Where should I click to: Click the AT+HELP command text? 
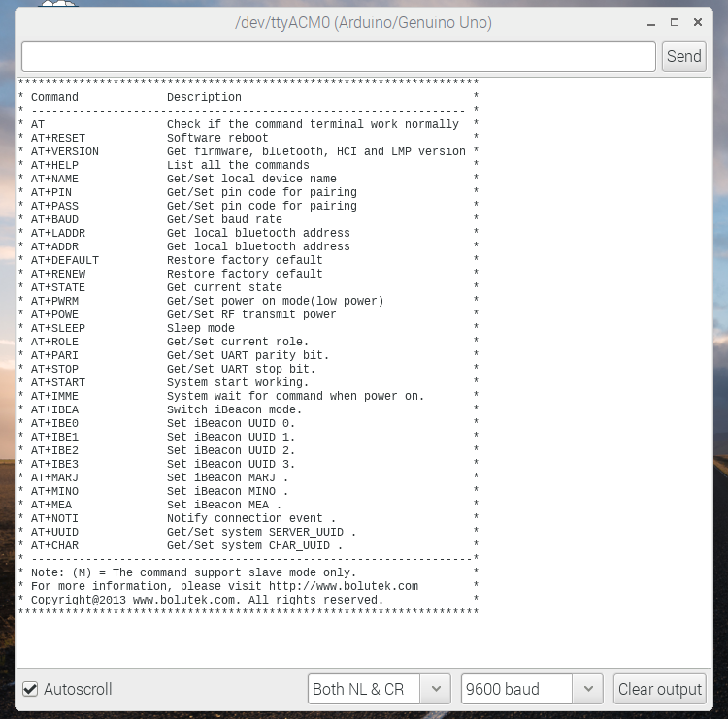54,165
